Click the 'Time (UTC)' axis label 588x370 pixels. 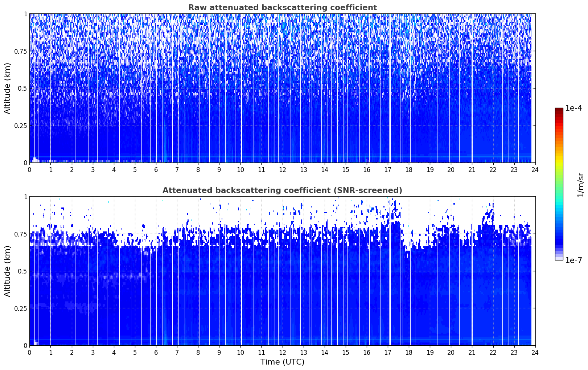pos(282,362)
